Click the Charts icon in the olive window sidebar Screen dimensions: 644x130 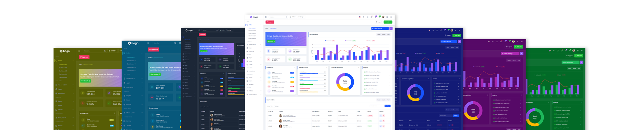tap(56, 109)
